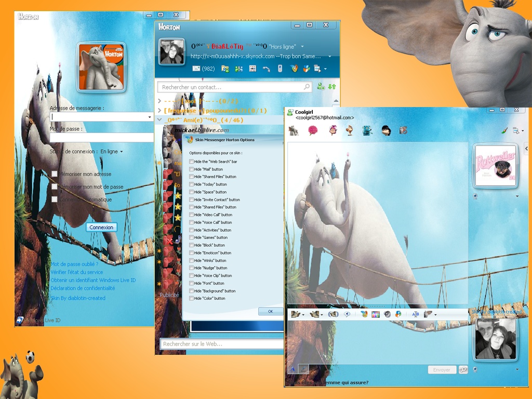Image resolution: width=532 pixels, height=399 pixels.
Task: Click the Envoyer send button
Action: point(442,370)
